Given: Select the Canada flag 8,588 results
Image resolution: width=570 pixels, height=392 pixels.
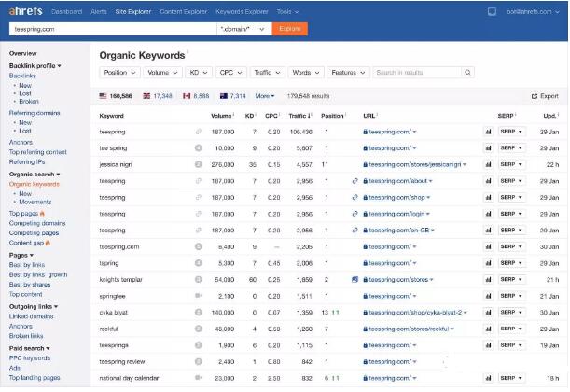Looking at the screenshot, I should pyautogui.click(x=196, y=96).
